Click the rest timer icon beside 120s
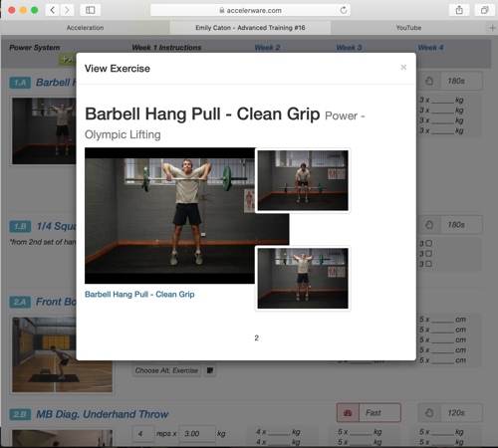Image resolution: width=498 pixels, height=448 pixels. pyautogui.click(x=429, y=413)
